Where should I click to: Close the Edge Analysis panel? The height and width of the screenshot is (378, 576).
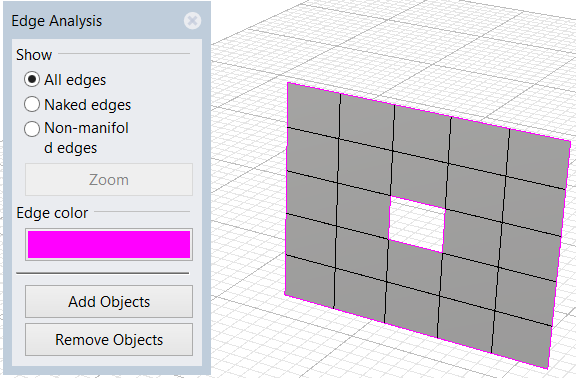(192, 21)
